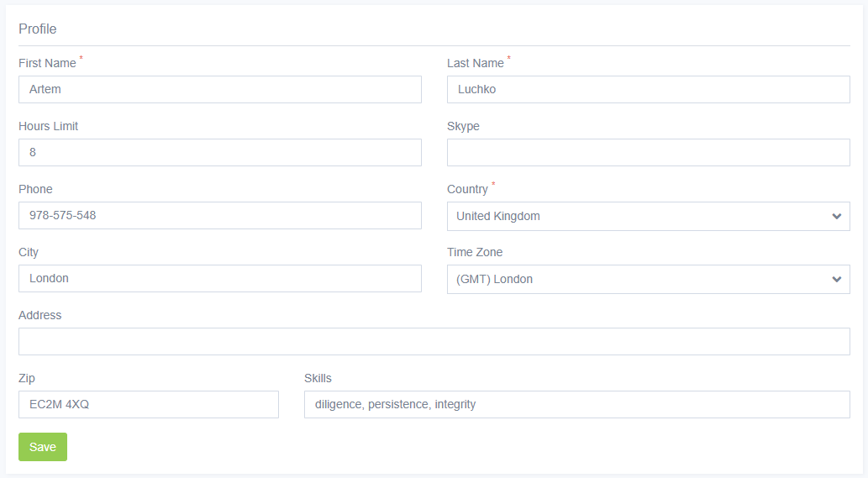Focus the Zip code field
Image resolution: width=868 pixels, height=478 pixels.
(148, 405)
